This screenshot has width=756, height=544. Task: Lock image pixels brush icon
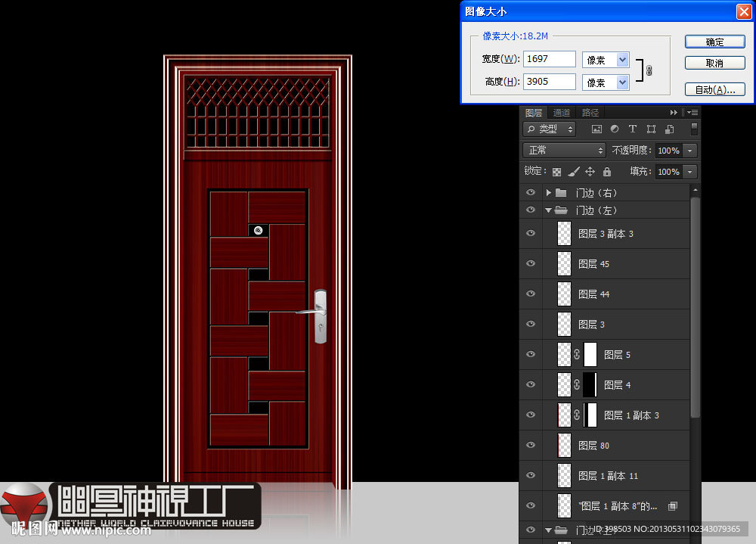[x=573, y=171]
